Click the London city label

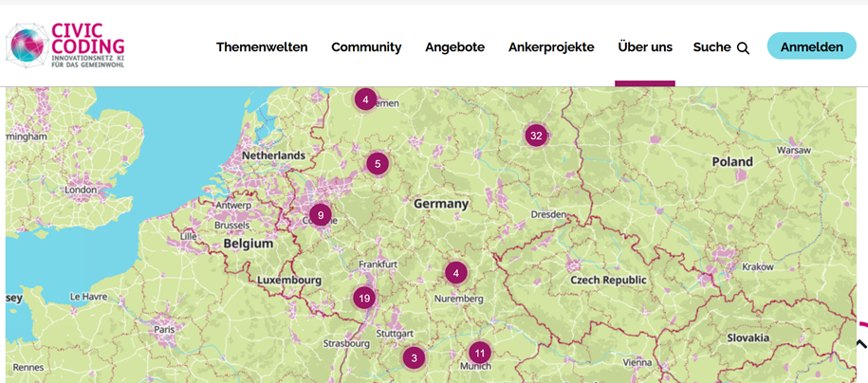click(x=81, y=190)
